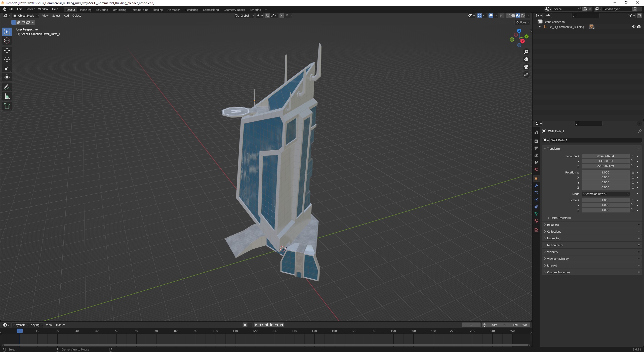Open Object Data green triangle tab
Screen dimensions: 644x352
[536, 214]
